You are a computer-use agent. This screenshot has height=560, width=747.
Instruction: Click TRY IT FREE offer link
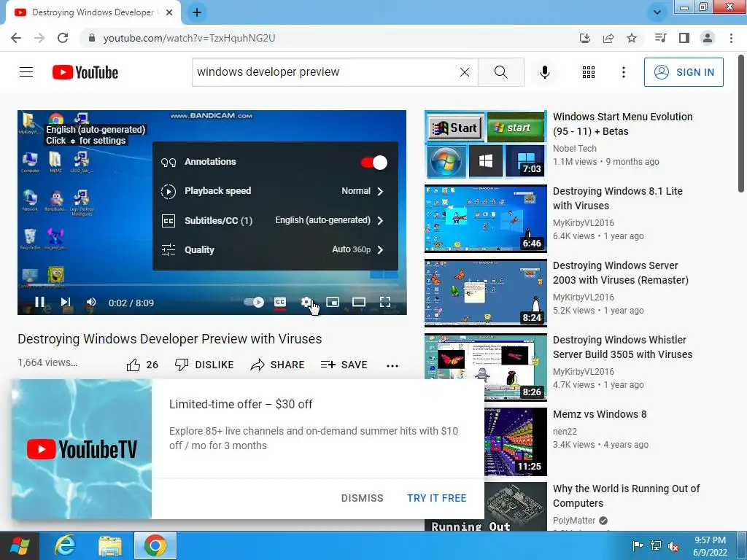click(x=436, y=498)
